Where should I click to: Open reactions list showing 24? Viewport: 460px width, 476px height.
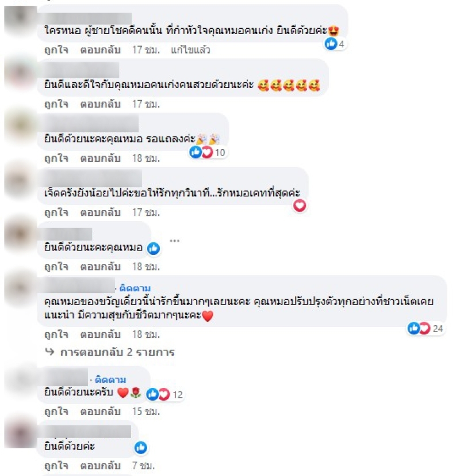[x=425, y=329]
